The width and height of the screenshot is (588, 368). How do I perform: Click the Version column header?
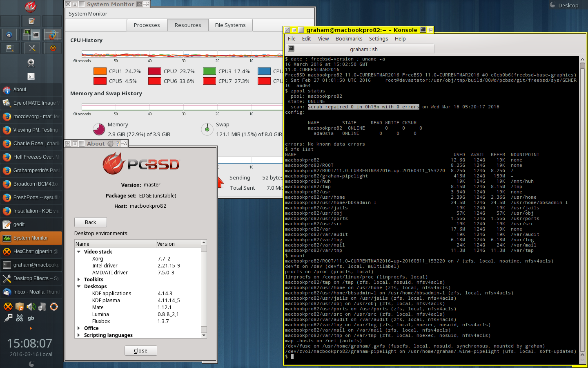pyautogui.click(x=178, y=244)
